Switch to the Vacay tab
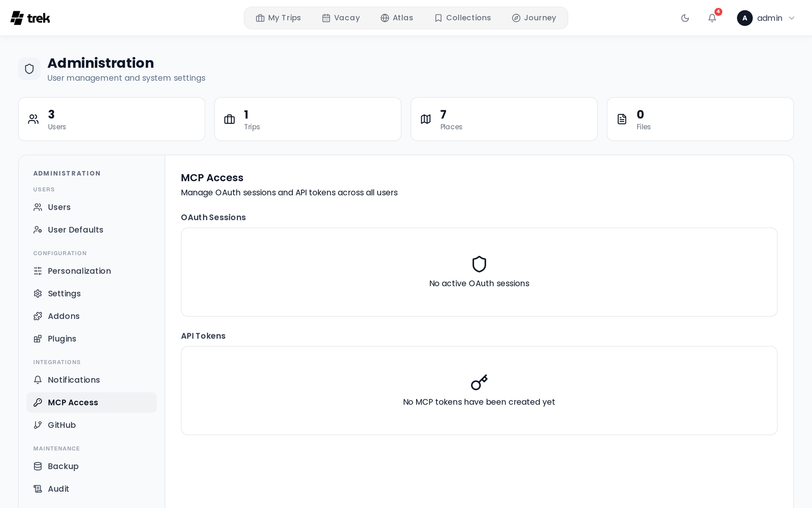Screen dimensions: 812x508 [x=341, y=18]
